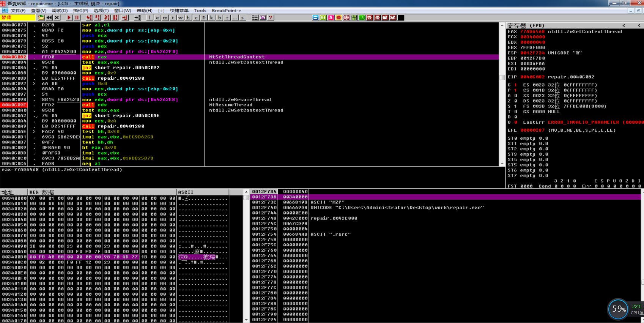Click the red spiral target plugin icon
The image size is (644, 323).
(x=346, y=17)
